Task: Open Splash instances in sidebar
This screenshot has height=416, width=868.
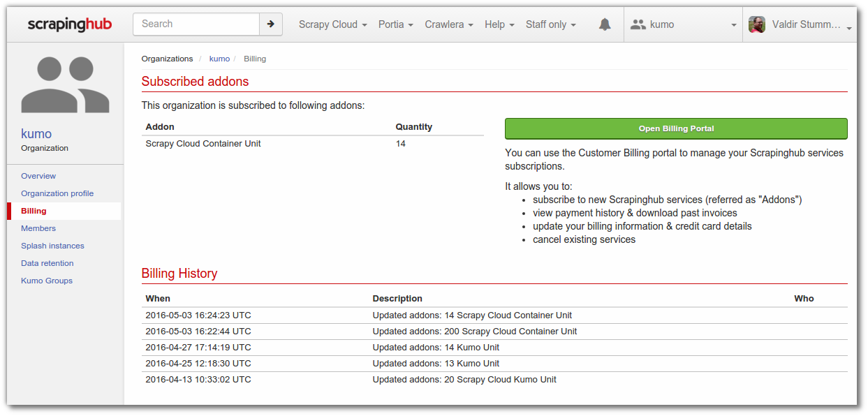Action: 52,246
